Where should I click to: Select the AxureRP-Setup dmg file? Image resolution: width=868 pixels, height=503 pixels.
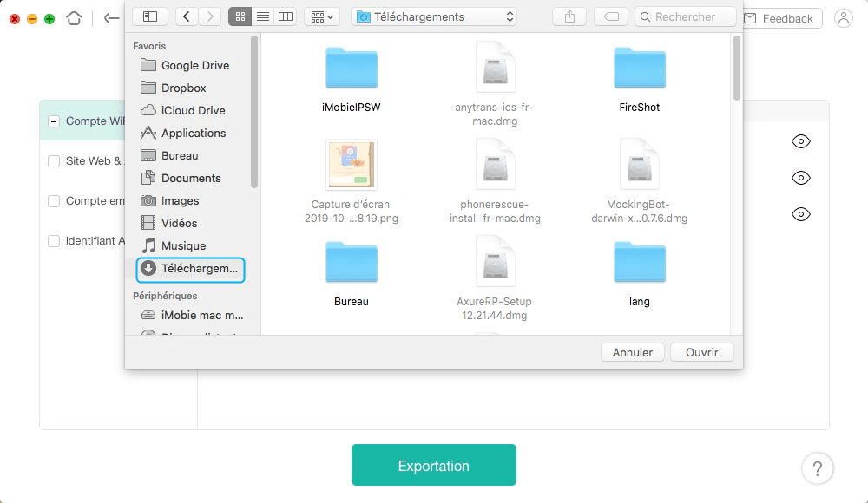pos(495,278)
